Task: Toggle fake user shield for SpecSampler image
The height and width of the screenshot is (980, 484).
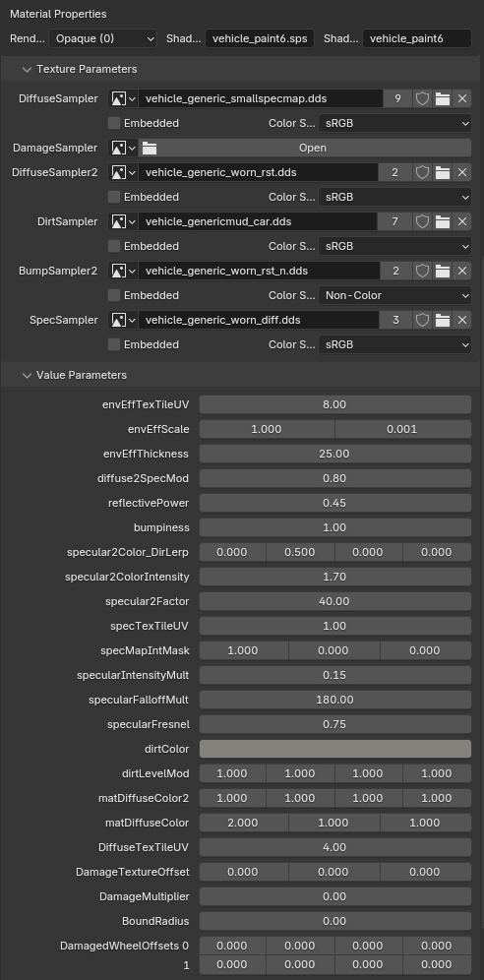Action: coord(423,320)
